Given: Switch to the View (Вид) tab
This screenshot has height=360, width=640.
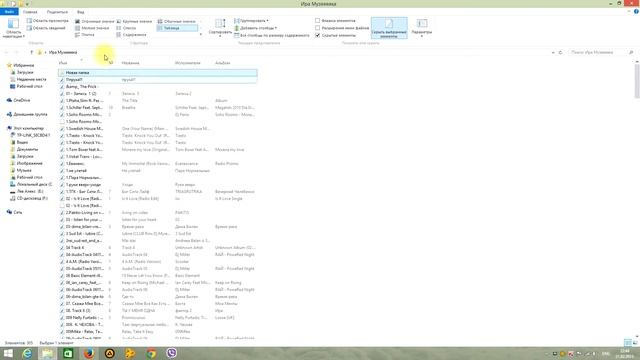Looking at the screenshot, I should pyautogui.click(x=81, y=12).
